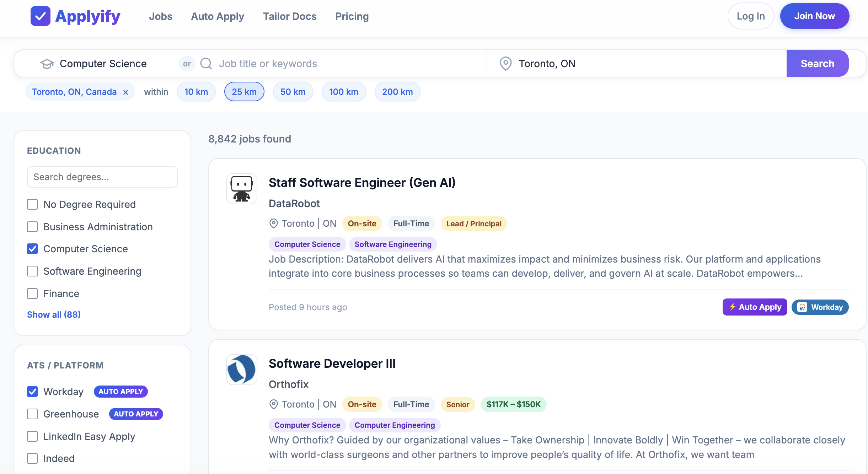Image resolution: width=868 pixels, height=474 pixels.
Task: Check the No Degree Required box
Action: click(32, 204)
